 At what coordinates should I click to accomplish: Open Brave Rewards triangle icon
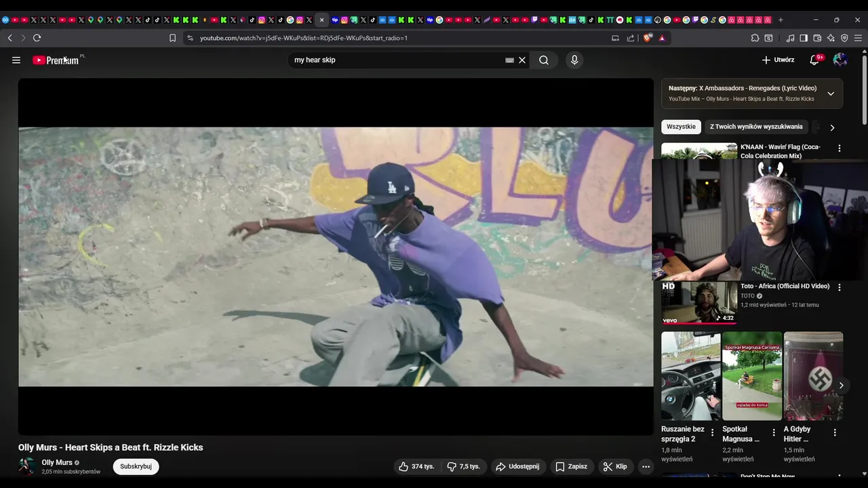coord(662,38)
